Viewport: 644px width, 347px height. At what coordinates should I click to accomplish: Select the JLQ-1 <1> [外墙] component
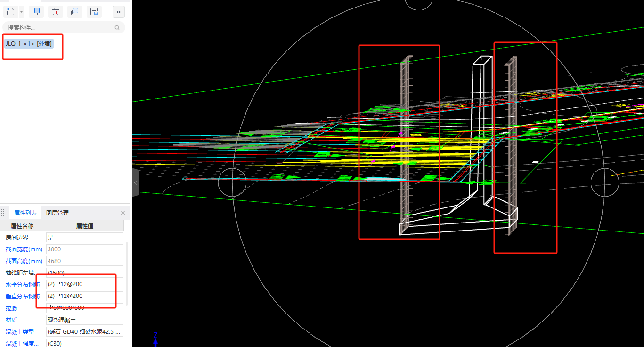28,44
